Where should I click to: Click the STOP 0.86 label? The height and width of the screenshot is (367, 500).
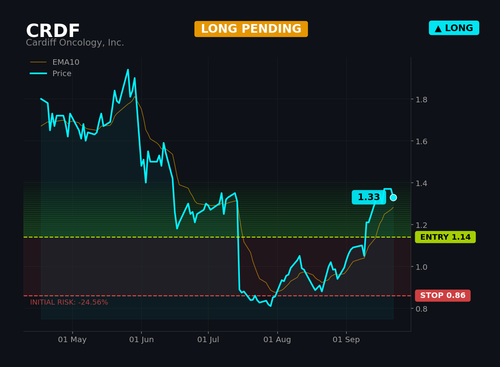coord(443,295)
